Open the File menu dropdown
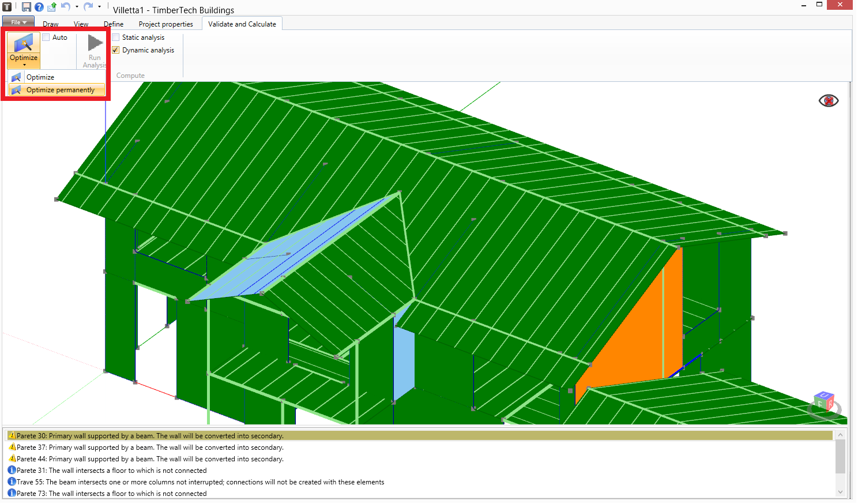This screenshot has height=504, width=858. pos(18,22)
